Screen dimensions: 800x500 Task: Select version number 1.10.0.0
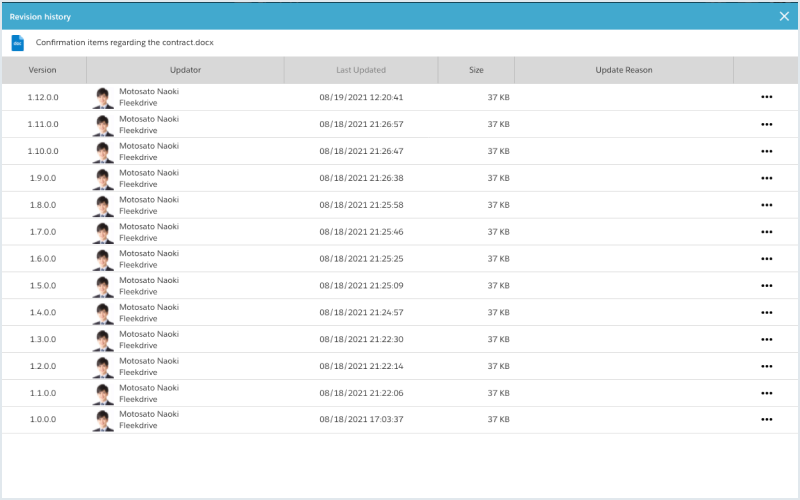43,151
